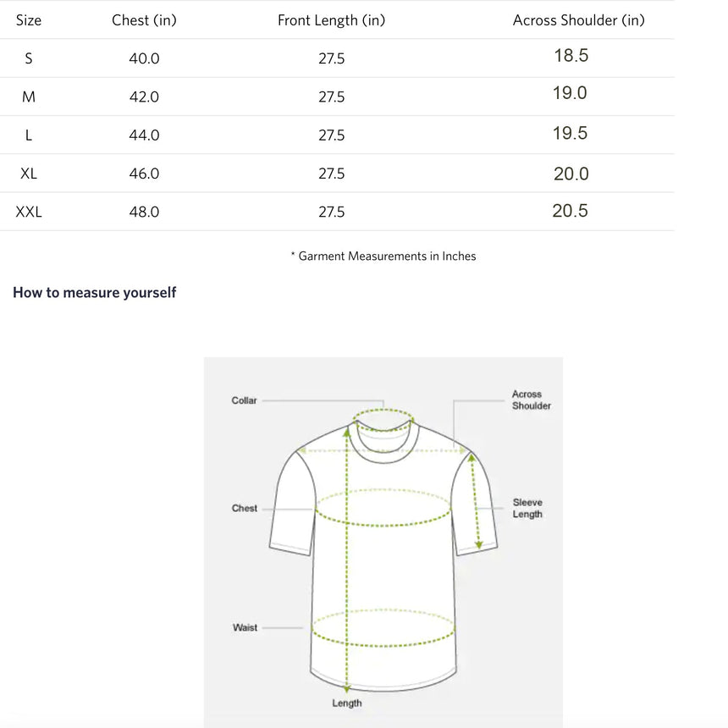Click the Sleeve Length label in the diagram
Image resolution: width=728 pixels, height=728 pixels.
click(x=527, y=509)
